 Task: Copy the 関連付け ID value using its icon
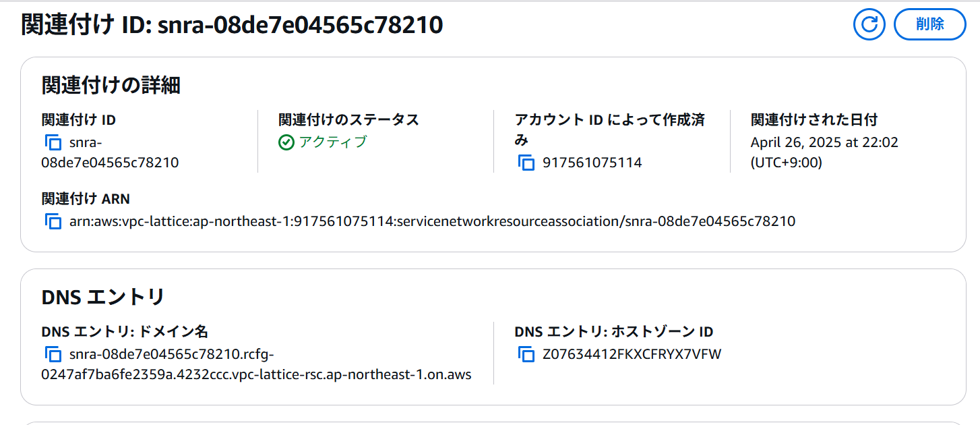pos(53,143)
